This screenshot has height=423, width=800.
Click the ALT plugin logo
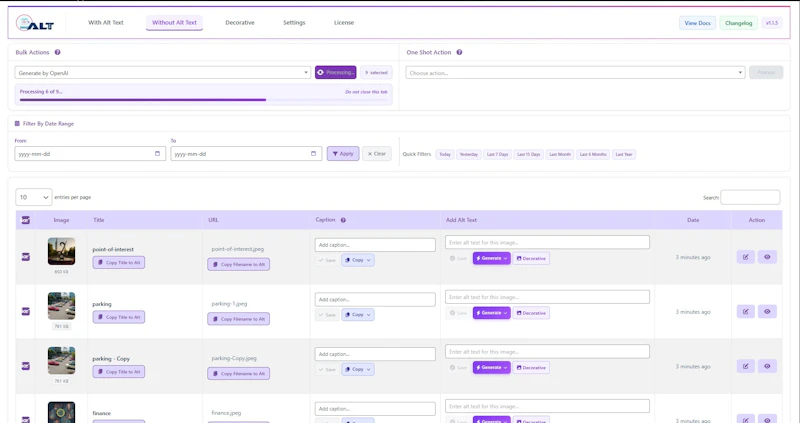click(35, 23)
